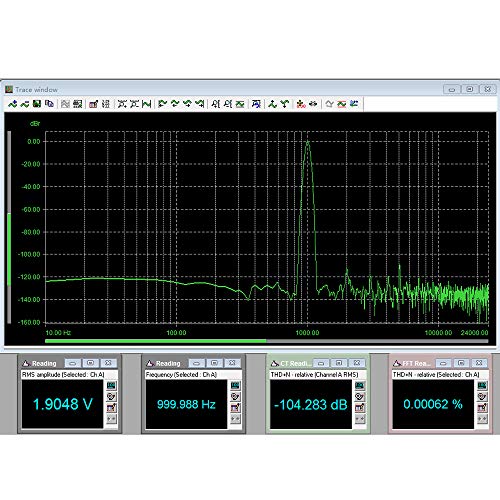Click gray arrows icon beside the -104.283 dB reading
Screen dimensions: 500x500
coord(360,419)
